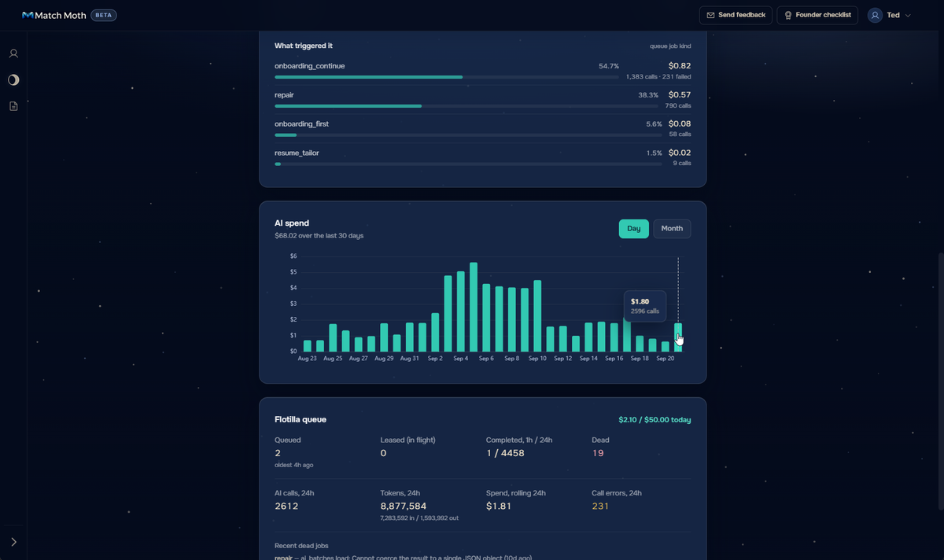Click the Aug 23 bar in chart
944x560 pixels.
tap(307, 346)
